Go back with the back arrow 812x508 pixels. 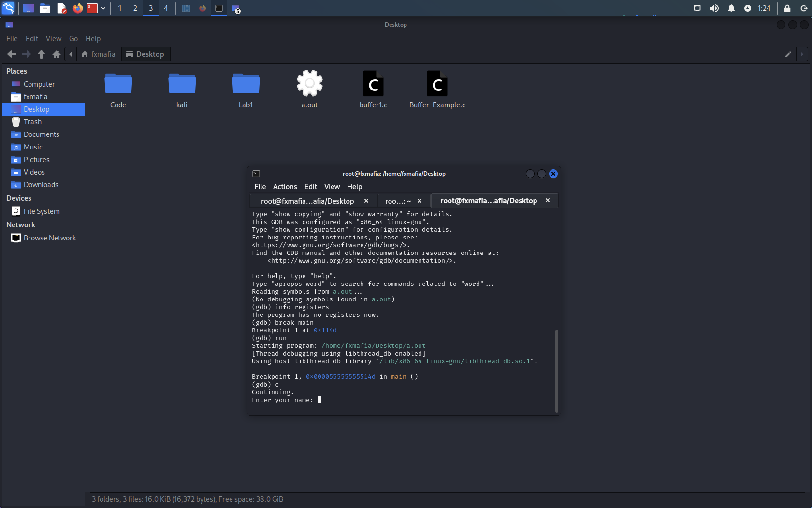(x=12, y=54)
